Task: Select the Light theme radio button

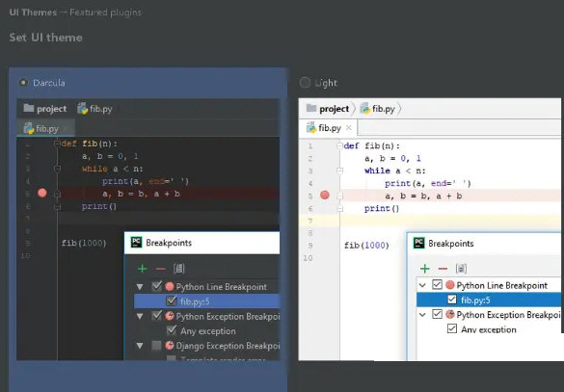Action: 305,83
